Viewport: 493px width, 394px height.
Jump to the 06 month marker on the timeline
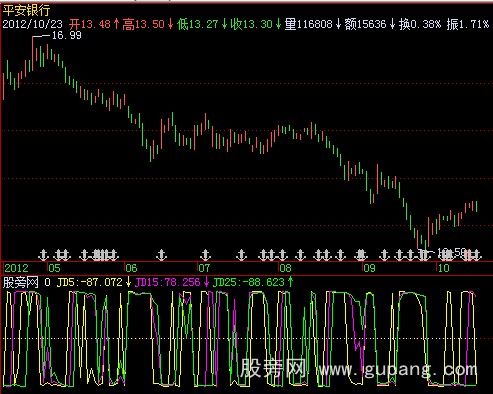coord(131,268)
